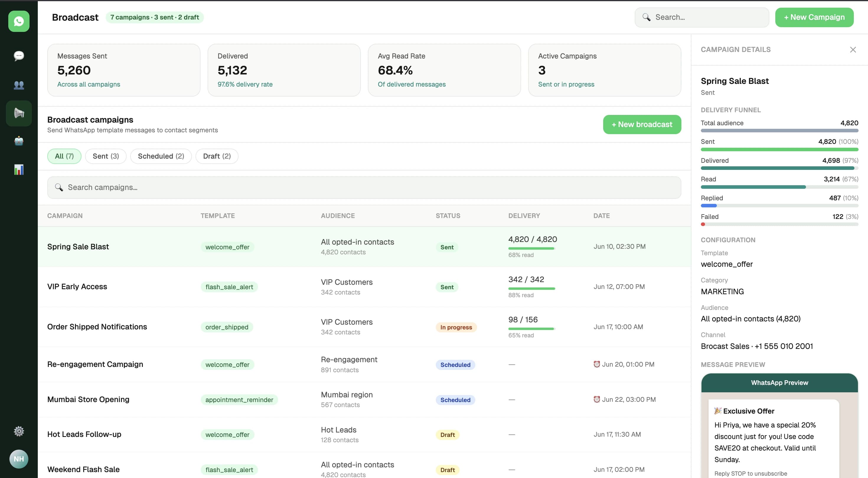Click the + New Campaign button
868x478 pixels.
[x=814, y=17]
